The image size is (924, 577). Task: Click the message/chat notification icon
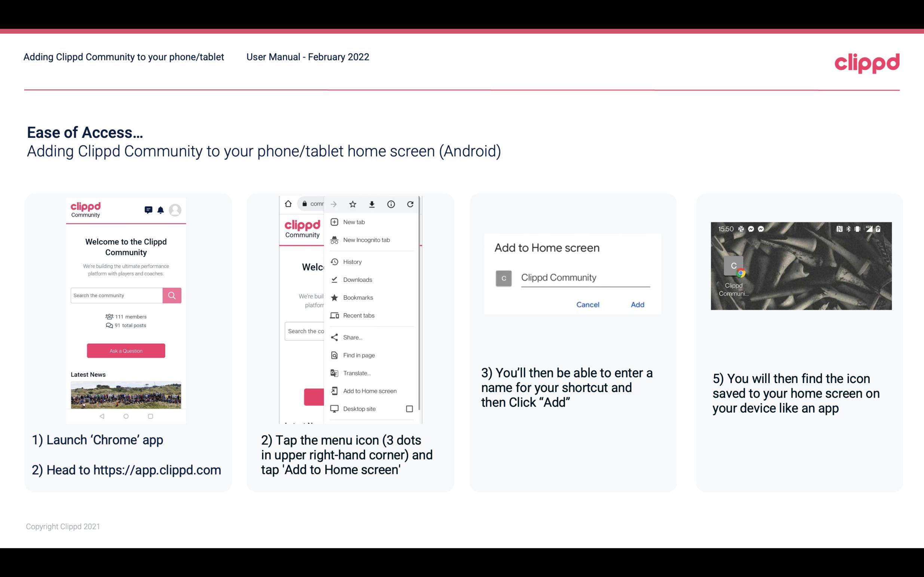tap(147, 209)
